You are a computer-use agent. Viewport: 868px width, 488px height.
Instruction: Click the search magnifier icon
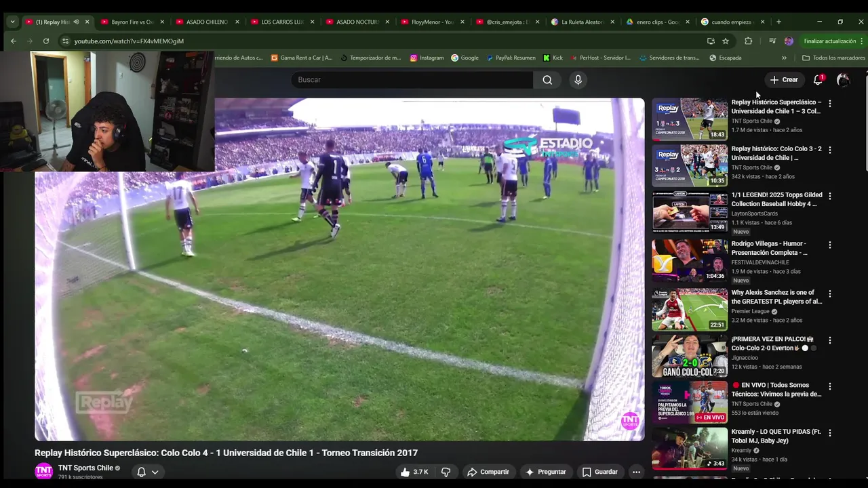coord(547,80)
